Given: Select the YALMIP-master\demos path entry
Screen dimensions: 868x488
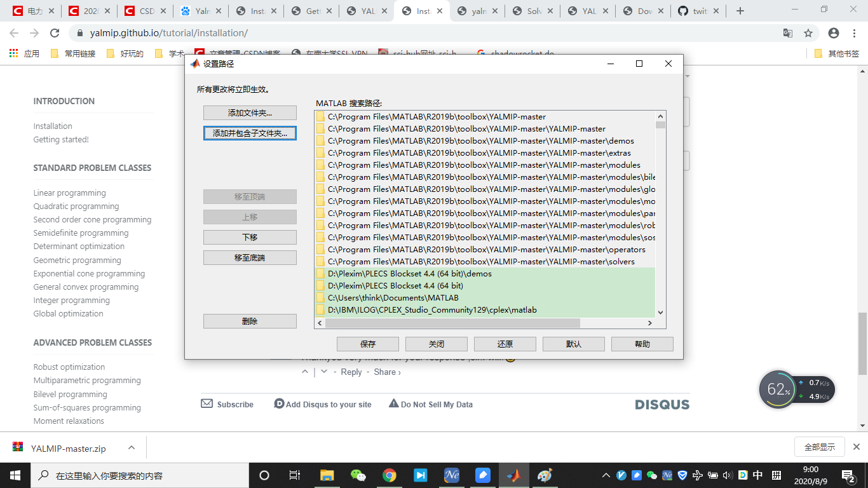Looking at the screenshot, I should pos(485,140).
